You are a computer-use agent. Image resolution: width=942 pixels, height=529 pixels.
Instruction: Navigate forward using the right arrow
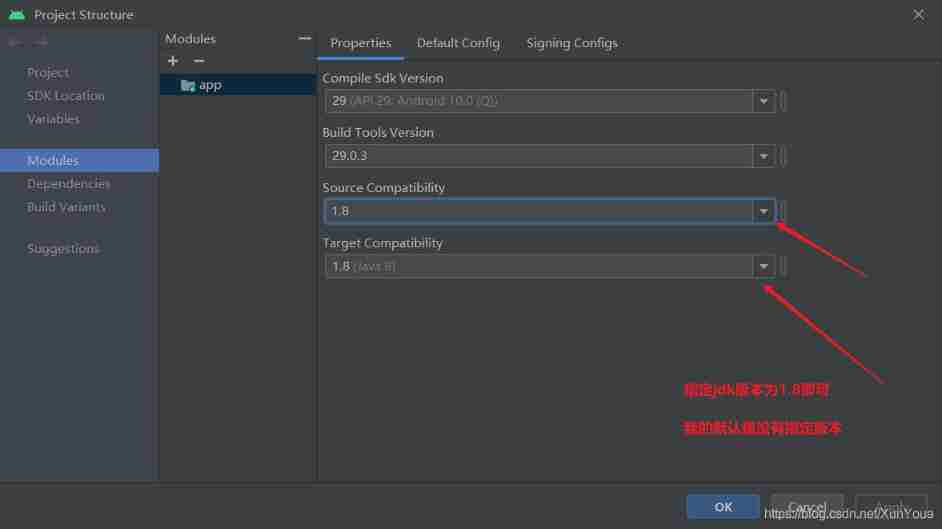[x=40, y=43]
